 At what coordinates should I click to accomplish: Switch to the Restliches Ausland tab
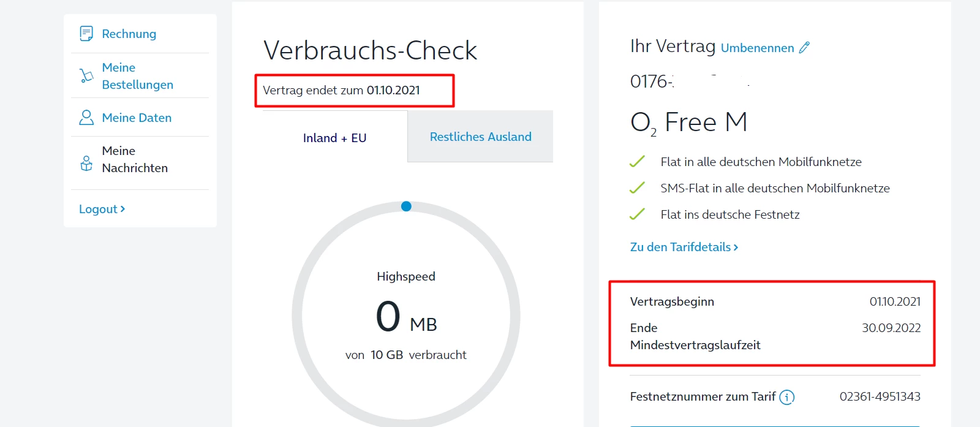480,137
